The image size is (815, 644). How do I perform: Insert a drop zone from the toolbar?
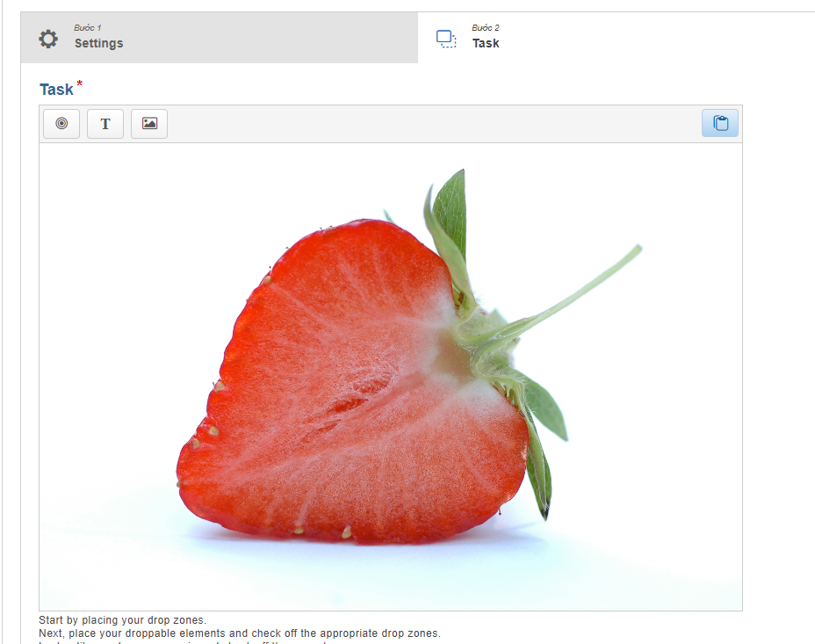(x=61, y=124)
